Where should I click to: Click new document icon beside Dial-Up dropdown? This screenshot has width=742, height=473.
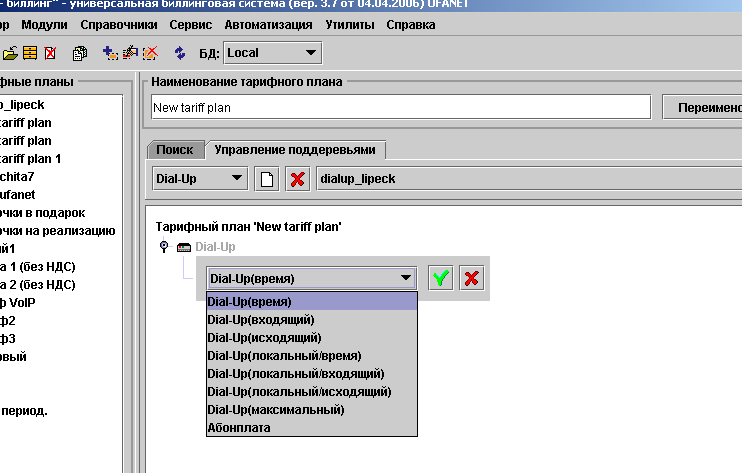click(266, 179)
